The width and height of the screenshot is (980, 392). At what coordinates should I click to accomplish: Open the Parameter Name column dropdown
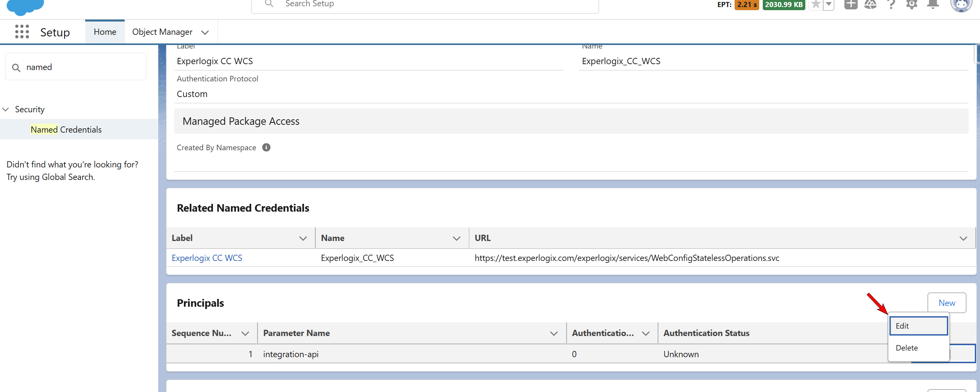pos(554,333)
